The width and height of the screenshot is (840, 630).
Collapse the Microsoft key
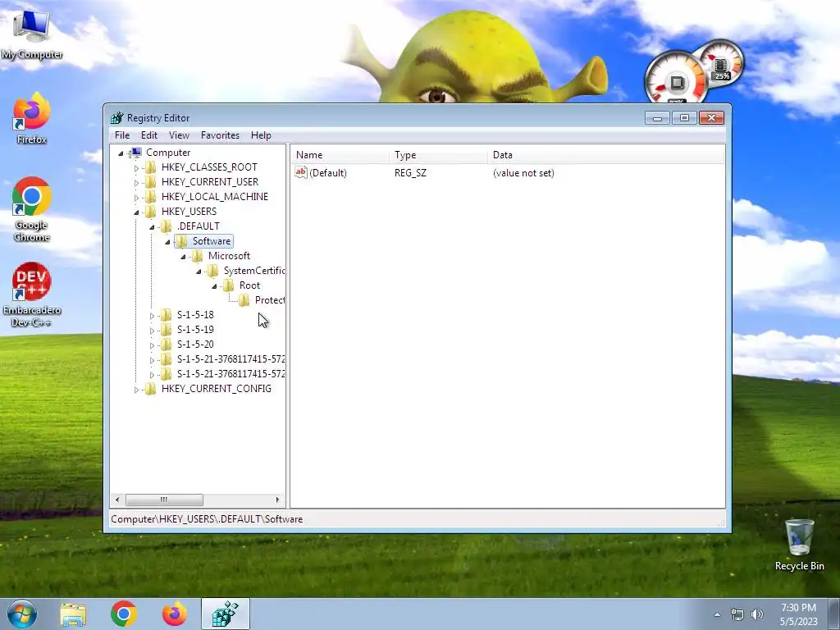[183, 257]
